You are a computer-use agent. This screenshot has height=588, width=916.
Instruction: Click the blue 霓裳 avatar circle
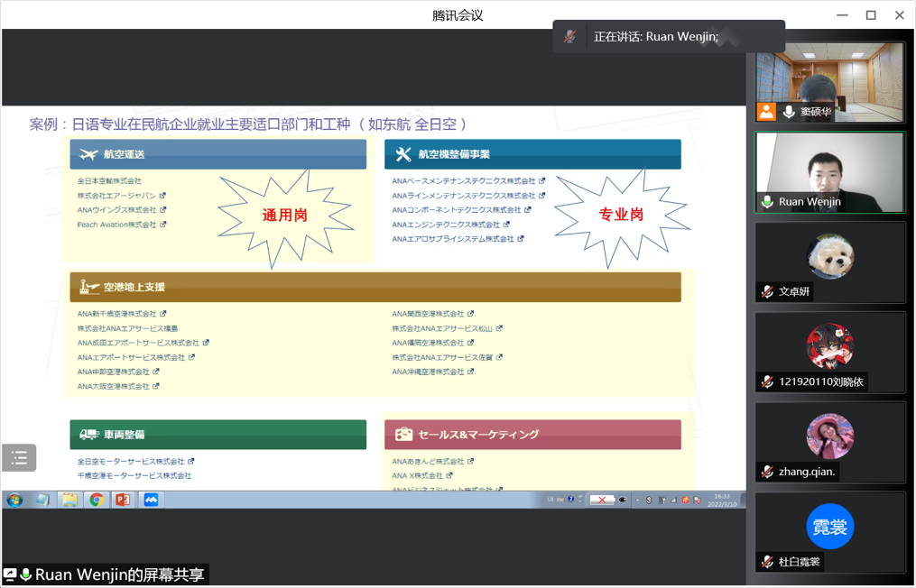[829, 527]
